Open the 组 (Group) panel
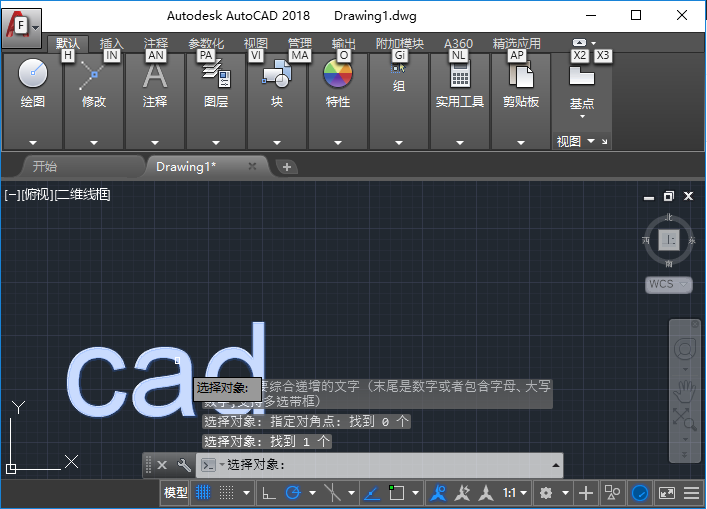 pos(399,77)
